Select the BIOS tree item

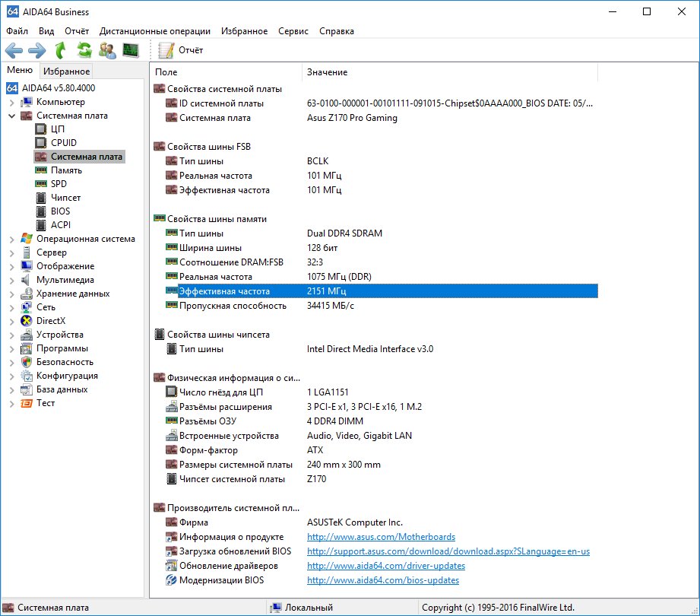point(60,211)
